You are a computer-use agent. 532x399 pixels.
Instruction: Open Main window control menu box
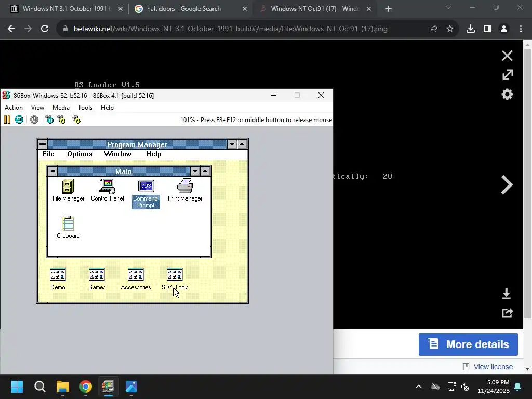[52, 171]
